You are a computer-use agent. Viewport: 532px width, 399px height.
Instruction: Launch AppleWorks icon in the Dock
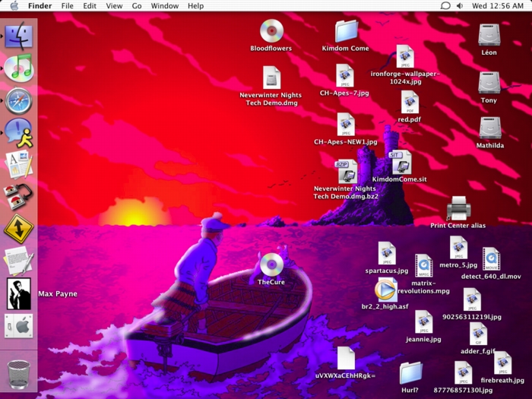click(x=19, y=164)
